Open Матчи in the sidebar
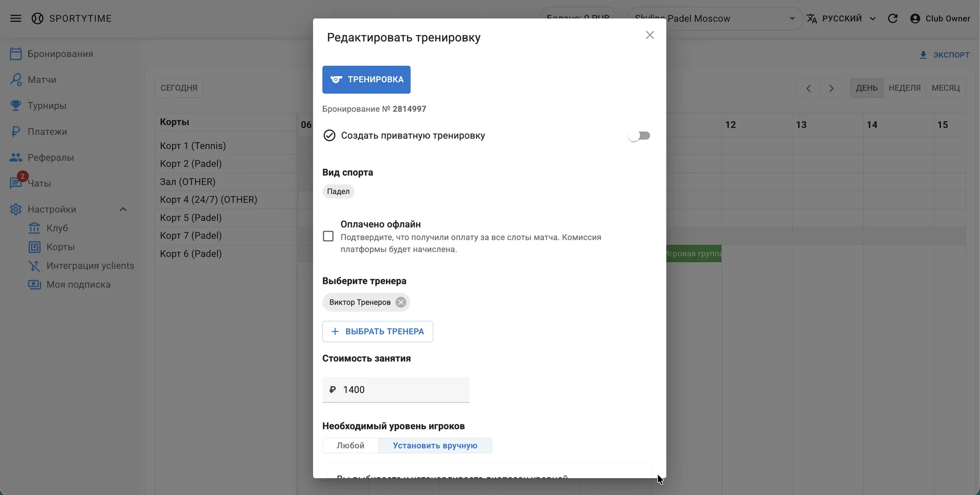The image size is (980, 495). [x=41, y=80]
